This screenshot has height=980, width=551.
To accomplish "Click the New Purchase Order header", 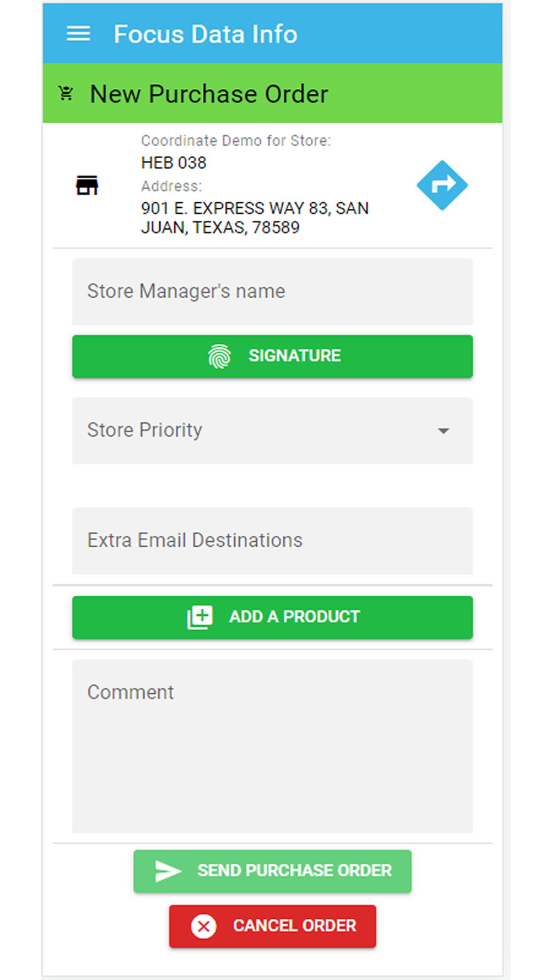I will coord(209,94).
